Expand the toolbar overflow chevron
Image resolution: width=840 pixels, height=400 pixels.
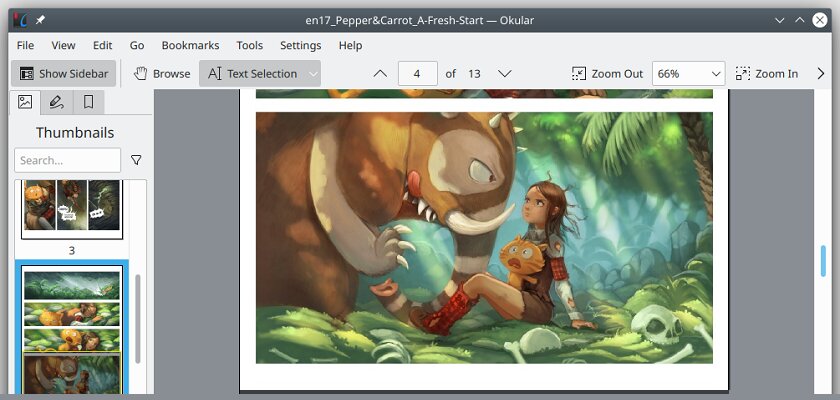pos(821,74)
